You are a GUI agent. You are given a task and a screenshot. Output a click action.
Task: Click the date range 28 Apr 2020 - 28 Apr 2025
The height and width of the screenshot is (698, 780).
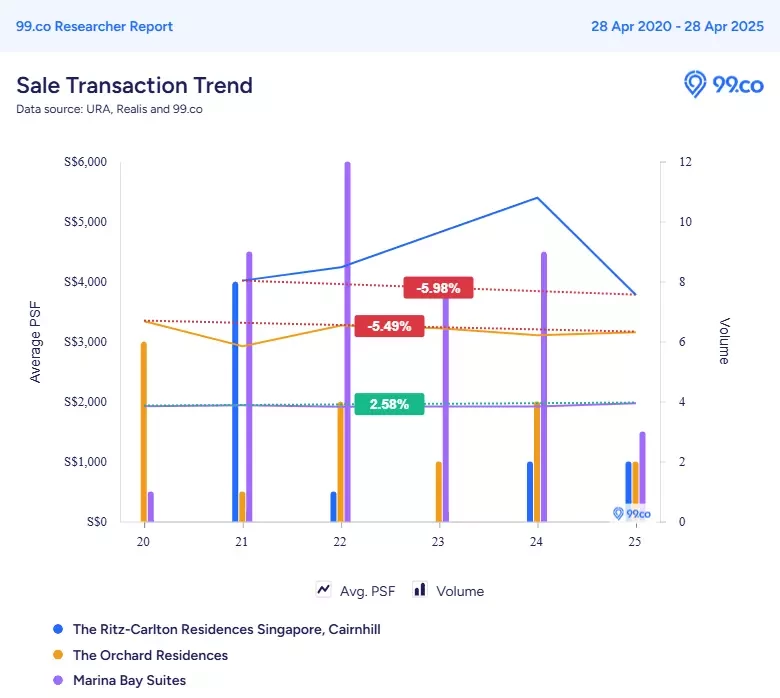pyautogui.click(x=677, y=26)
